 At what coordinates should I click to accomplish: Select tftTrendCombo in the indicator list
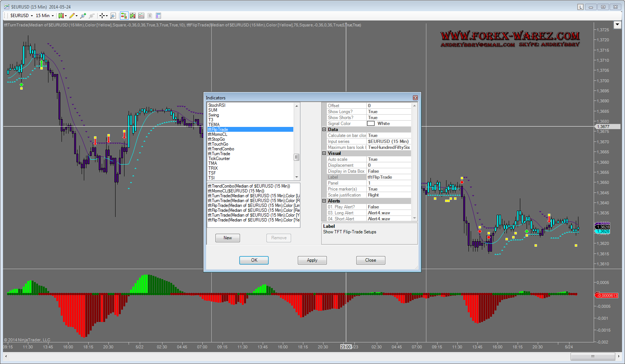tap(221, 149)
